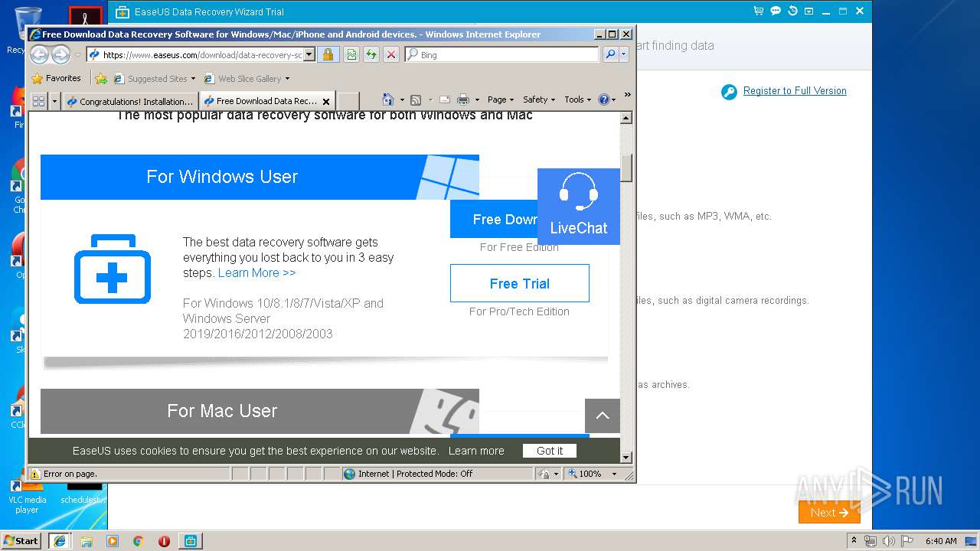Viewport: 980px width, 551px height.
Task: Open Register to Full Version link
Action: 795,90
